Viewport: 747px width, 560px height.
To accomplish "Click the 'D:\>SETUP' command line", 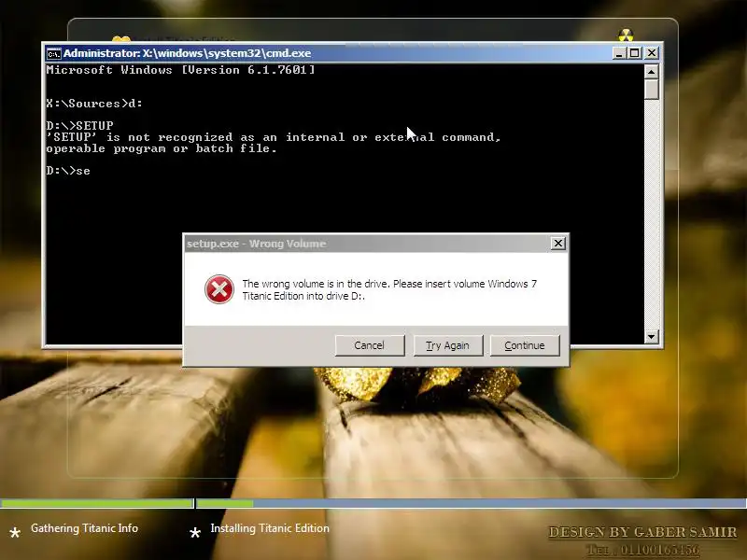I will point(79,126).
